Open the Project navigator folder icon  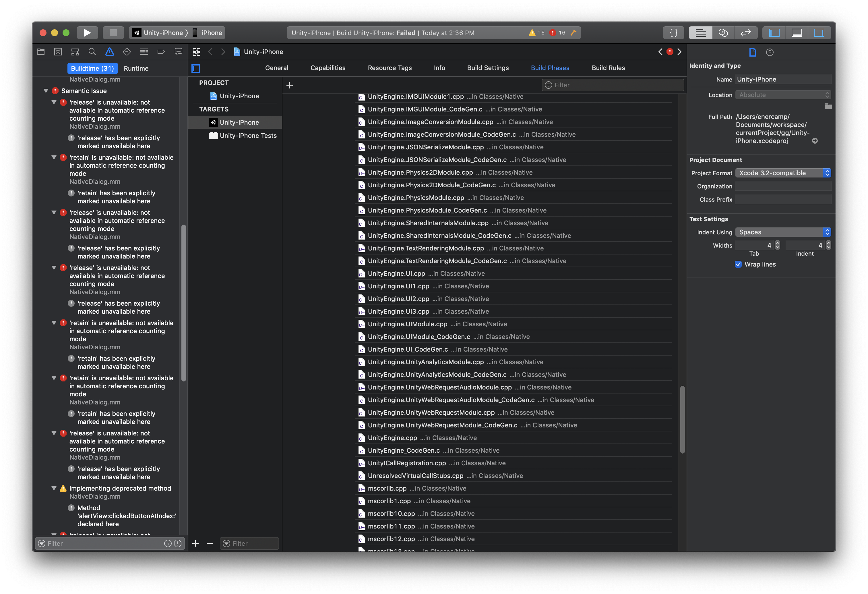41,52
